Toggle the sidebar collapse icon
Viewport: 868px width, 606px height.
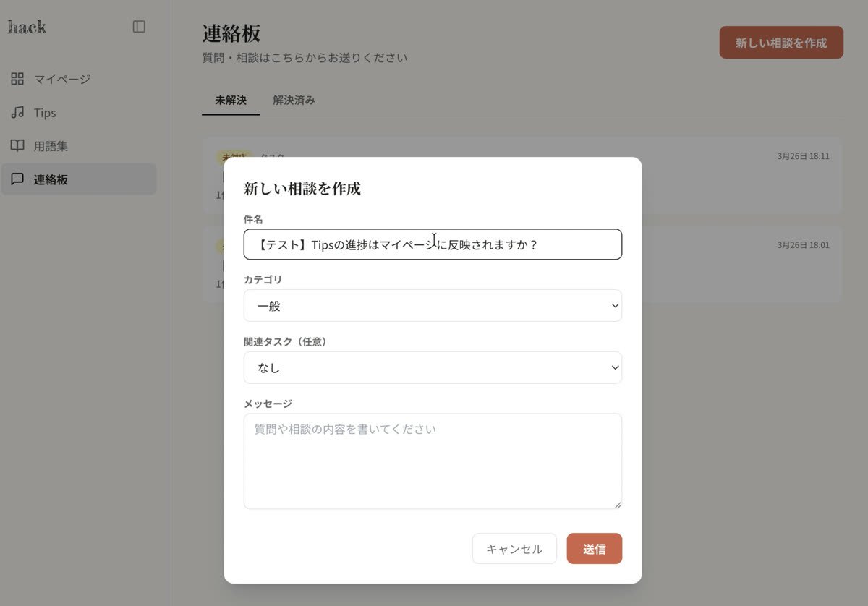coord(139,27)
